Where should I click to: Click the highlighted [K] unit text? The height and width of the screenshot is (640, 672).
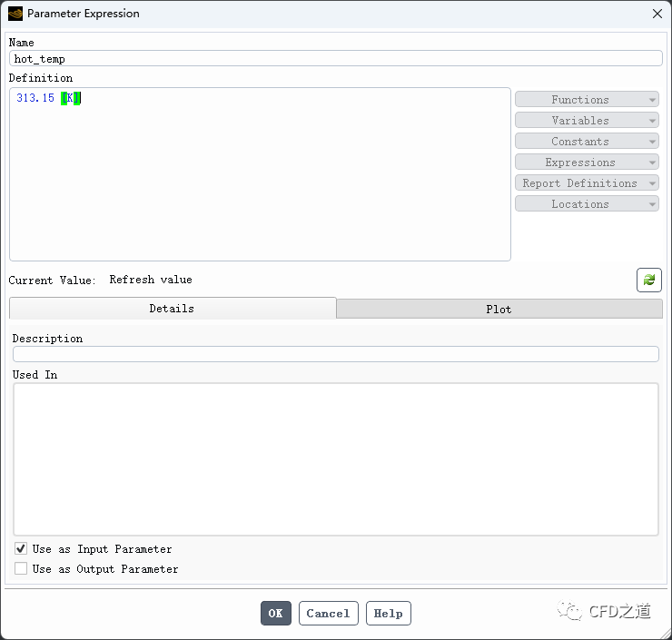pyautogui.click(x=70, y=98)
